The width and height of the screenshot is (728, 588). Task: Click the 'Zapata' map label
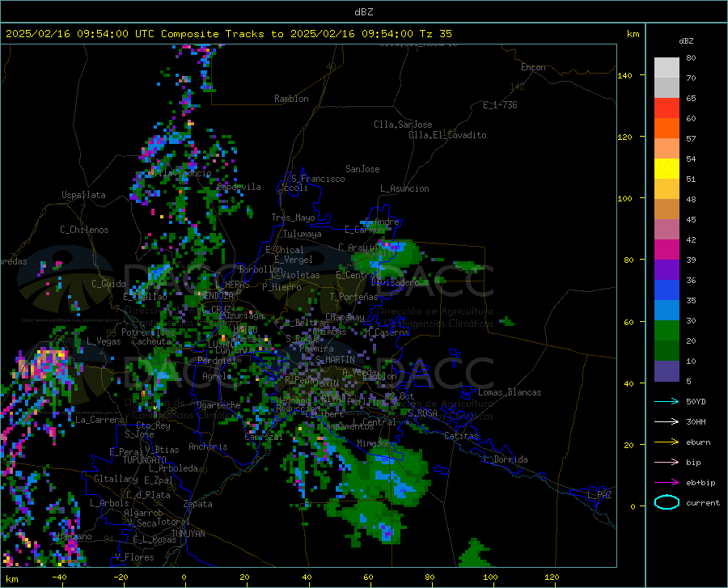[198, 504]
